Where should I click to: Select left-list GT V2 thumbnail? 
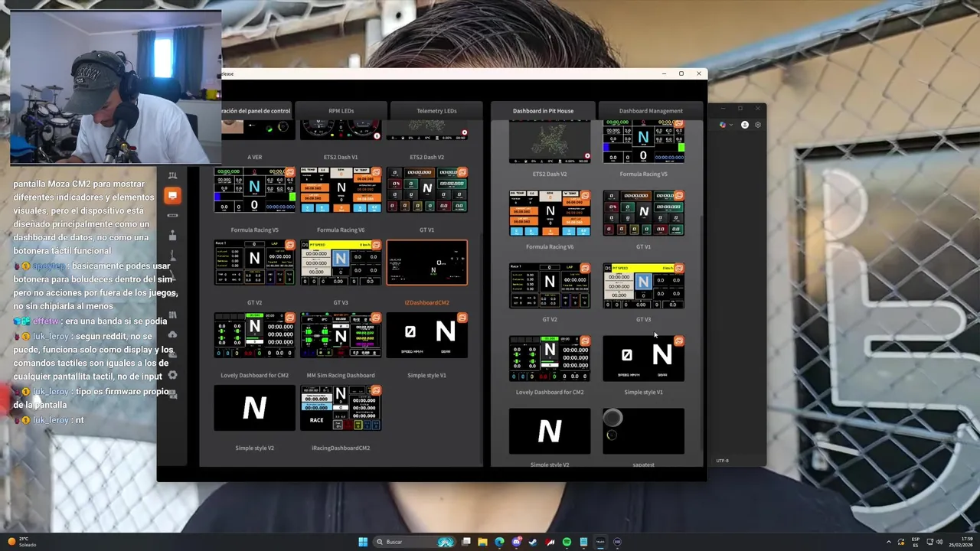[254, 262]
